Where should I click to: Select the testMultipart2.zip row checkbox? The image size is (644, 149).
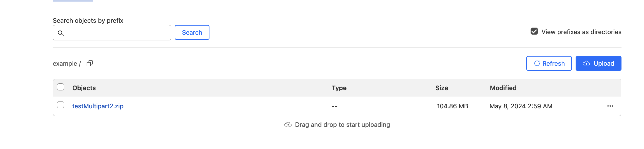[x=61, y=105]
